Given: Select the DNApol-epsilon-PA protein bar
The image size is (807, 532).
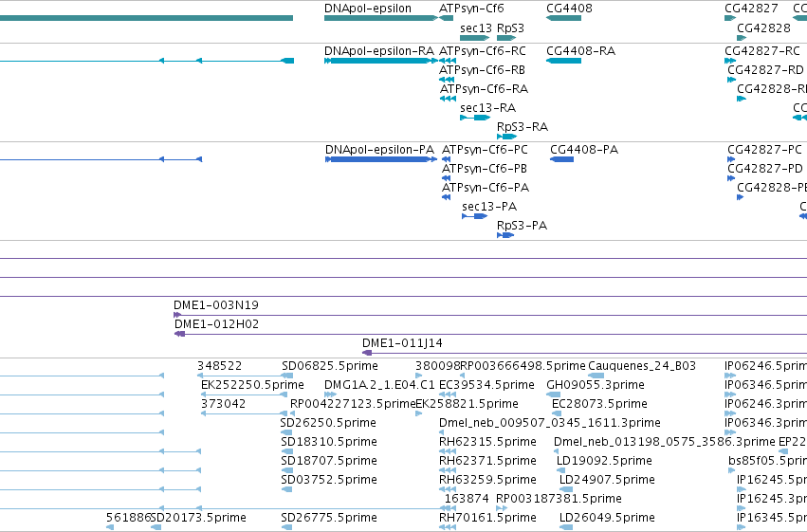Looking at the screenshot, I should pyautogui.click(x=381, y=159).
